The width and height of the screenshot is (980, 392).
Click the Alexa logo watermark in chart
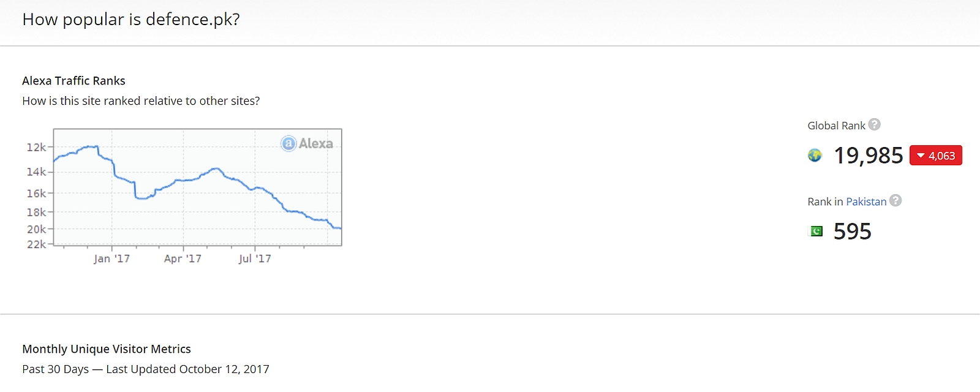(x=307, y=143)
